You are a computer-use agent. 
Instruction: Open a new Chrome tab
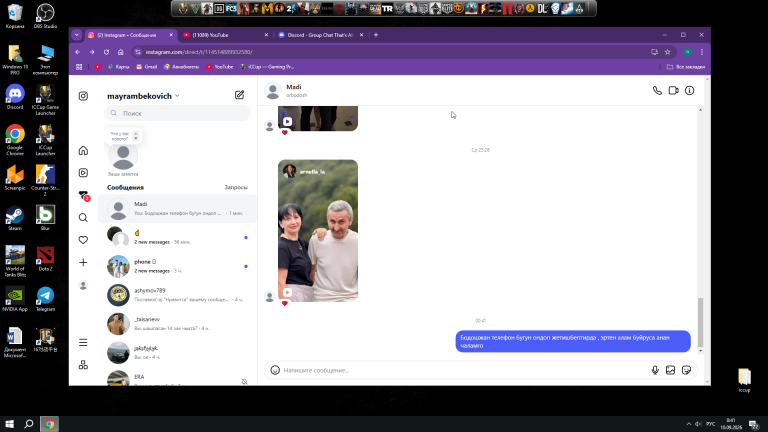(376, 35)
